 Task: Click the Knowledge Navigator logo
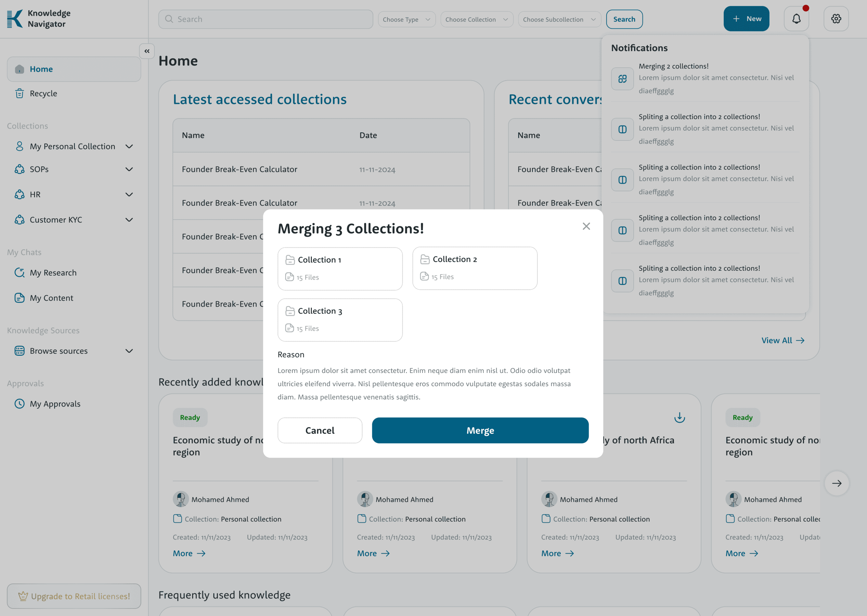[x=39, y=19]
